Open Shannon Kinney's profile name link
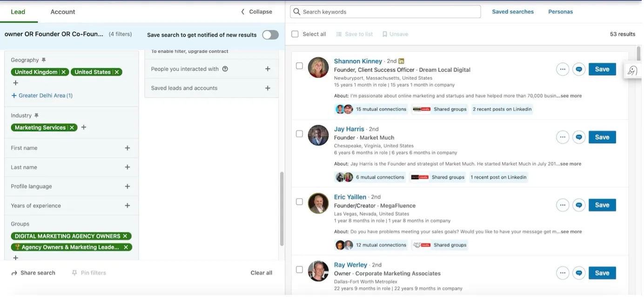The width and height of the screenshot is (644, 297). click(x=358, y=61)
